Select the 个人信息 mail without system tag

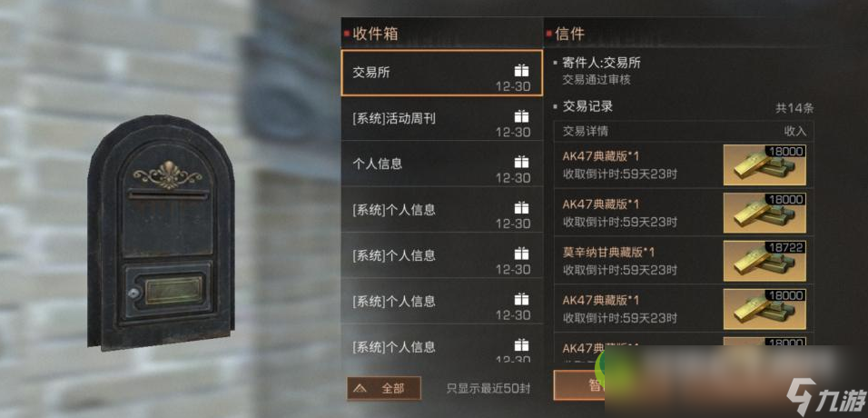441,164
